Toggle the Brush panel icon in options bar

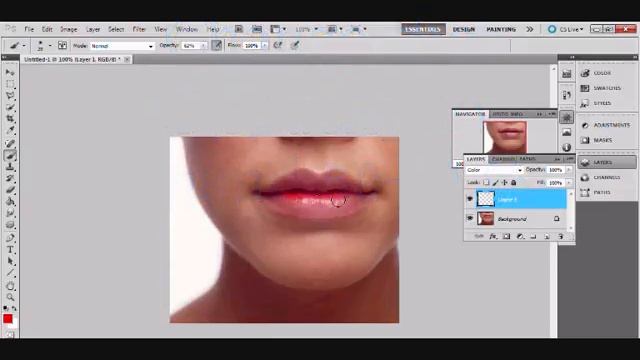pyautogui.click(x=62, y=45)
